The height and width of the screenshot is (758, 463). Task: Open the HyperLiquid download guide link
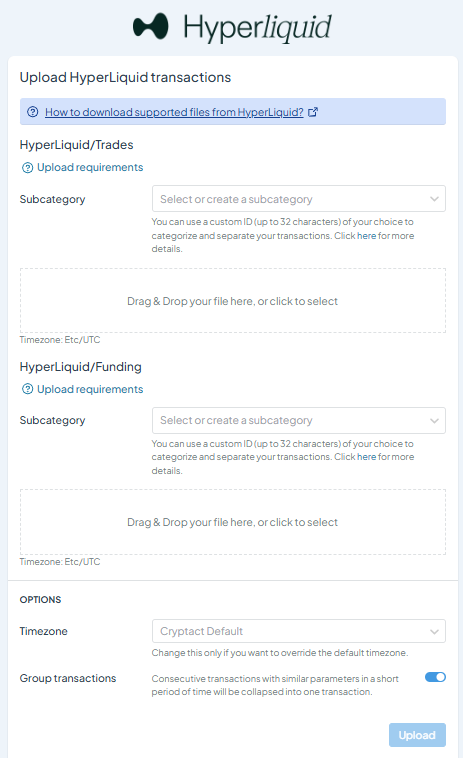174,112
